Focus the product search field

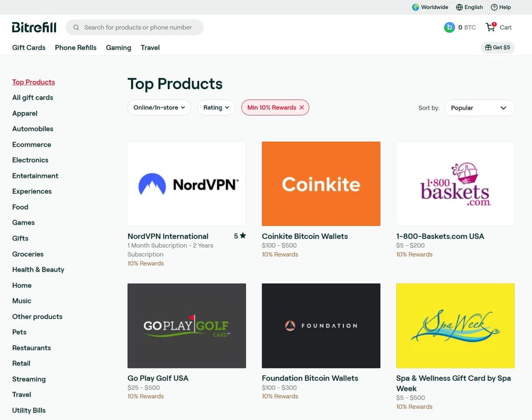(x=134, y=28)
